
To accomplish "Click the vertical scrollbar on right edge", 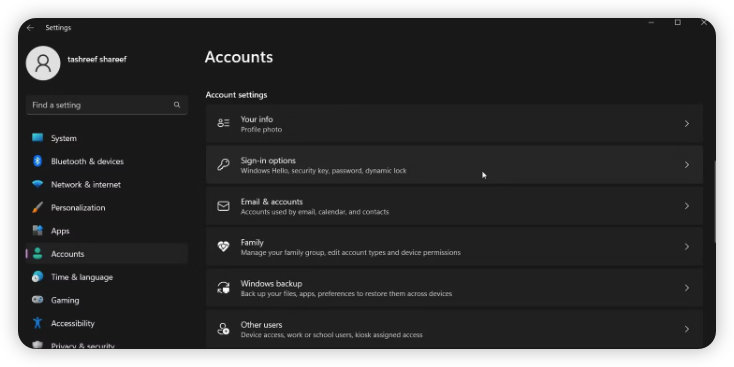I will coord(714,201).
